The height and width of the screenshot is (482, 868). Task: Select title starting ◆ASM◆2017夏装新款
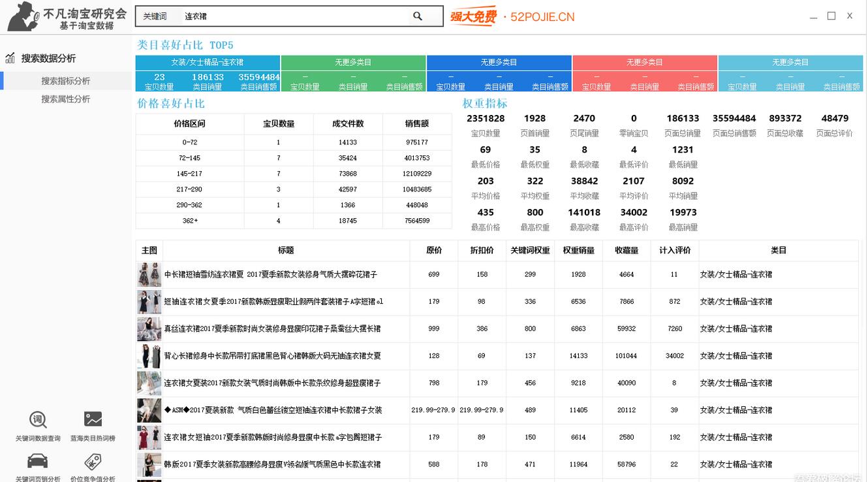(273, 410)
